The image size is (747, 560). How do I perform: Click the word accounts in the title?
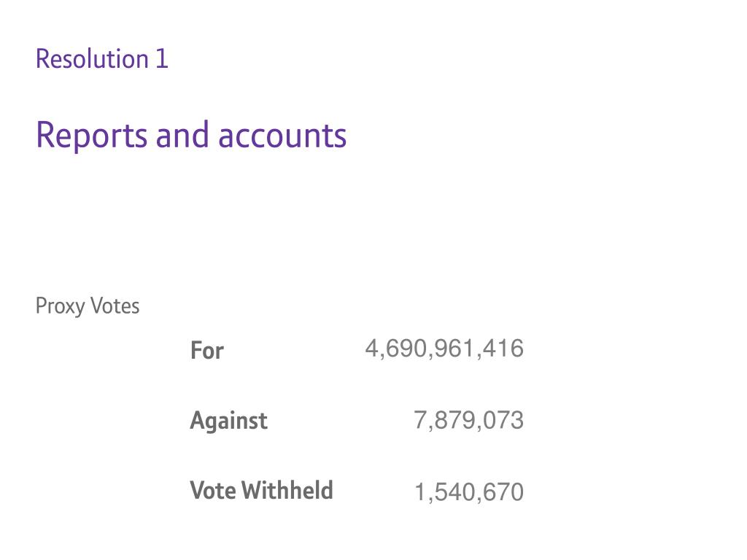[282, 136]
